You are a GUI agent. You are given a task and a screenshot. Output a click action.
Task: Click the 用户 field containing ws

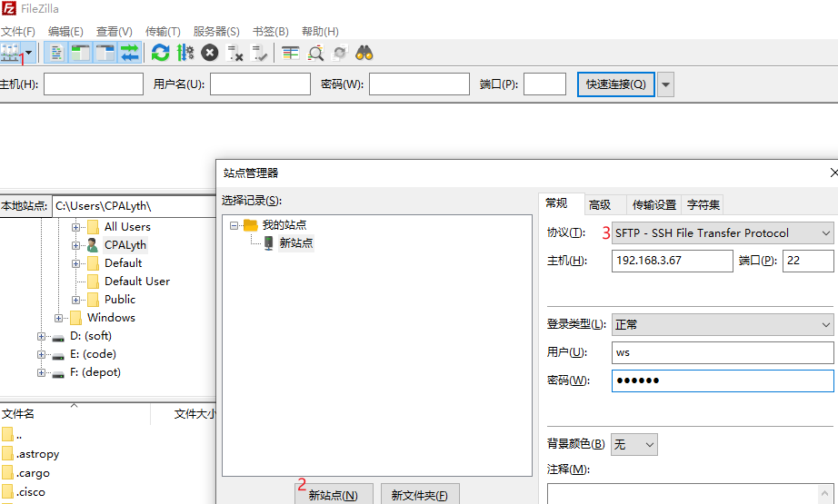coord(723,353)
